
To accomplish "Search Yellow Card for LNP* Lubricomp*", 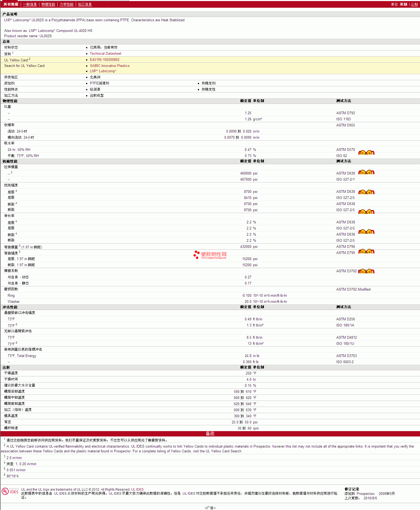I will point(103,71).
